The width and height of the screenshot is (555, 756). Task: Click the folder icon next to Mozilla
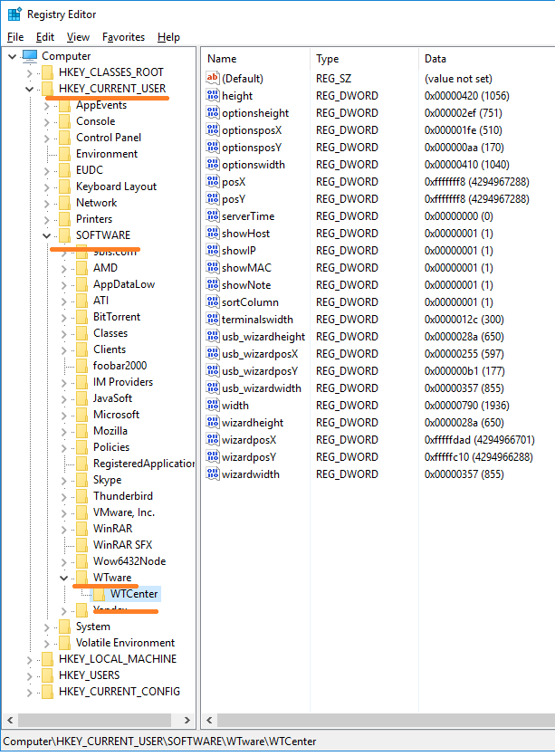coord(81,431)
